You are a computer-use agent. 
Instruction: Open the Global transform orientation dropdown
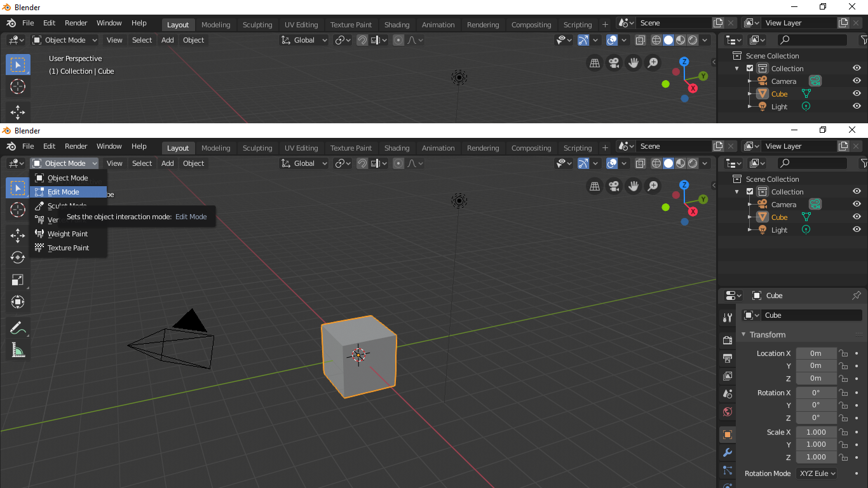coord(304,163)
